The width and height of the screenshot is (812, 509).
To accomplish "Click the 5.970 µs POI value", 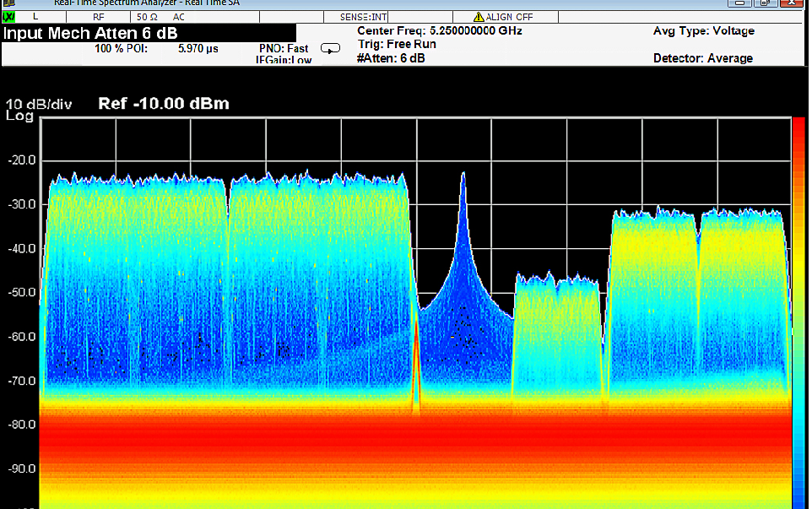I will [198, 49].
